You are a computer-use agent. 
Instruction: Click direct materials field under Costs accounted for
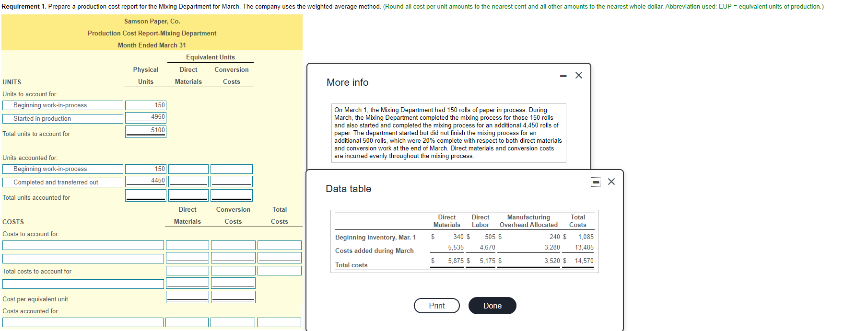point(187,322)
